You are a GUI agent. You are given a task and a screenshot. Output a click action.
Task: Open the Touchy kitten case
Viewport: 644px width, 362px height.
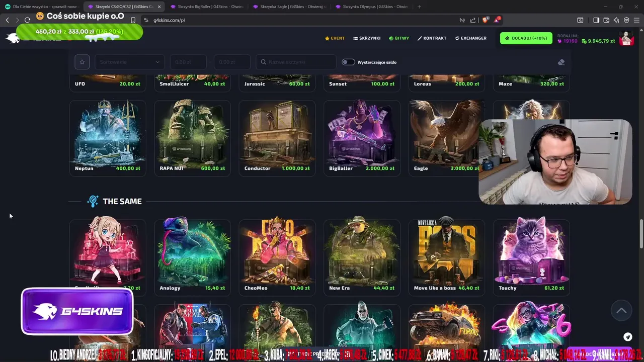[531, 257]
